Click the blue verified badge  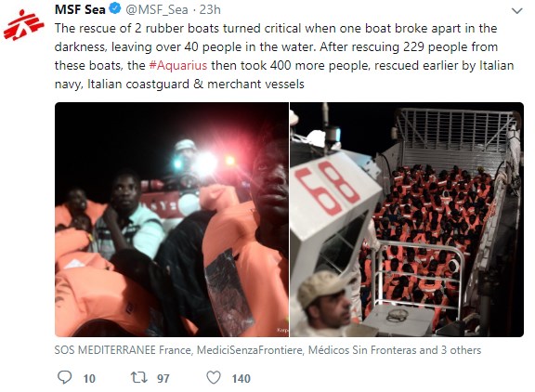coord(115,9)
